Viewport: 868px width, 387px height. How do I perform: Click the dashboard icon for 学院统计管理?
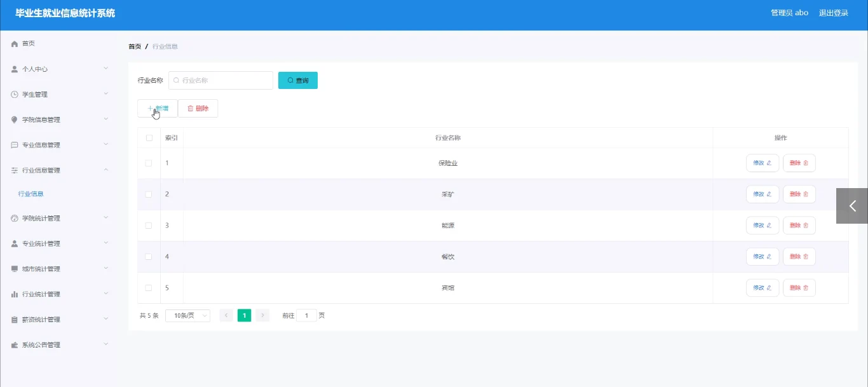(15, 219)
